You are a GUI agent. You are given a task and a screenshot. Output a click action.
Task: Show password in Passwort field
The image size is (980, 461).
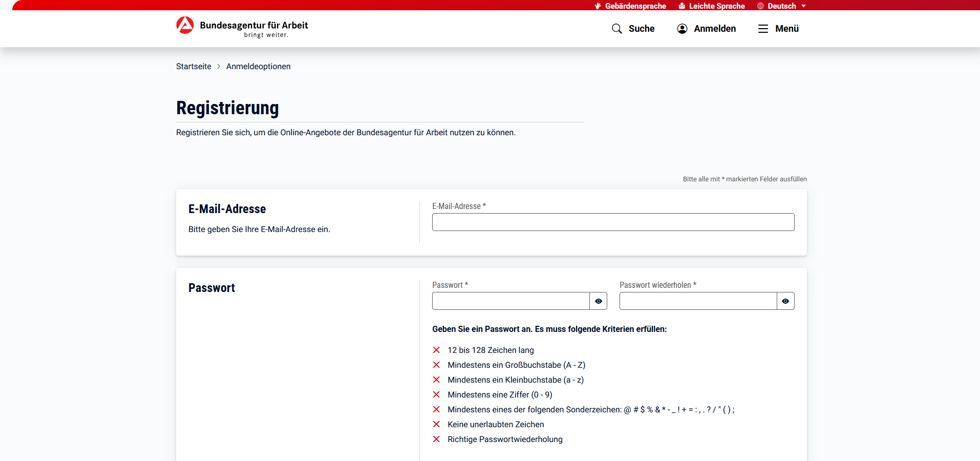click(x=598, y=301)
